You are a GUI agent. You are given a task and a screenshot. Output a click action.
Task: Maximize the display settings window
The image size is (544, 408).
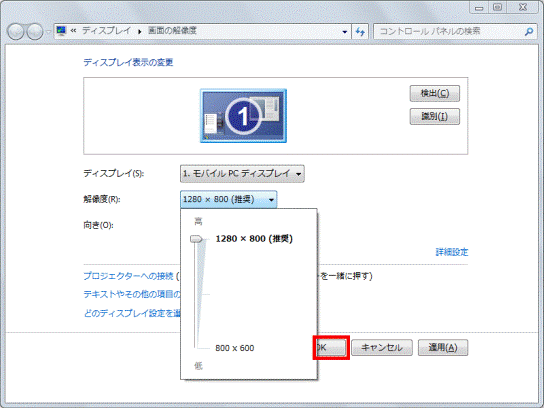[498, 7]
